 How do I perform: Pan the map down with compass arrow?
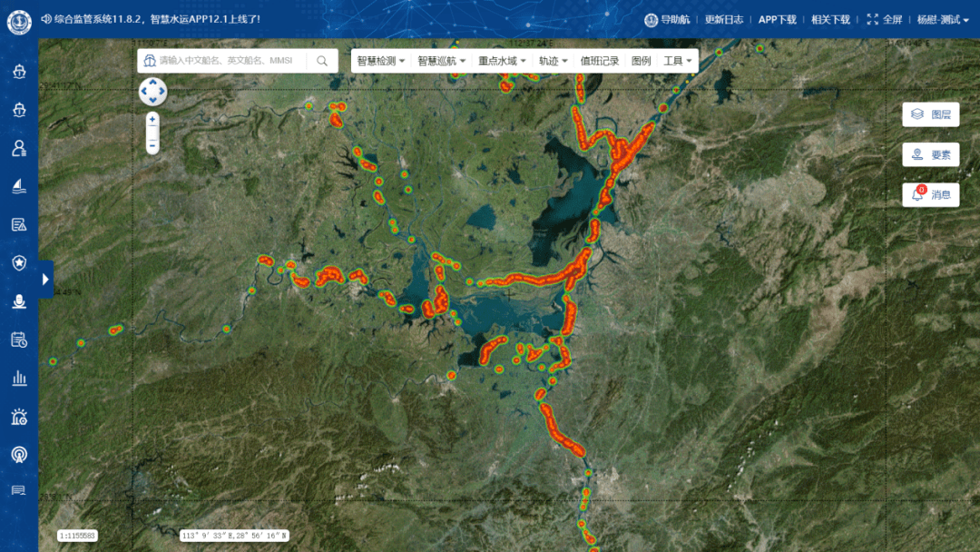(152, 101)
